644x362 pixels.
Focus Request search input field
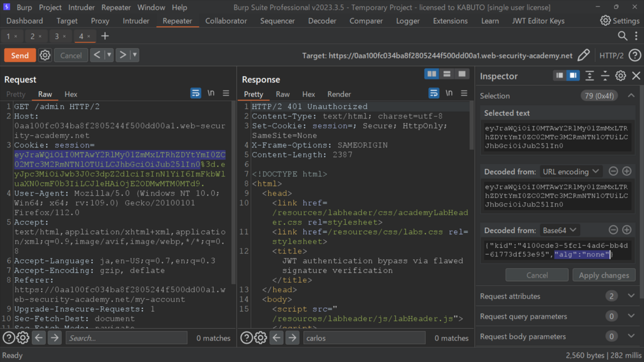point(127,338)
